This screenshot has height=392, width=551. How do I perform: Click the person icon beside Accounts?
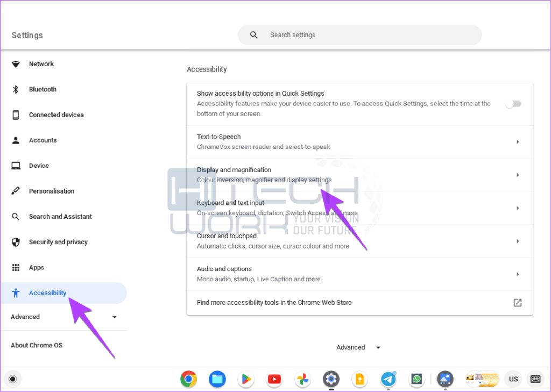coord(16,140)
